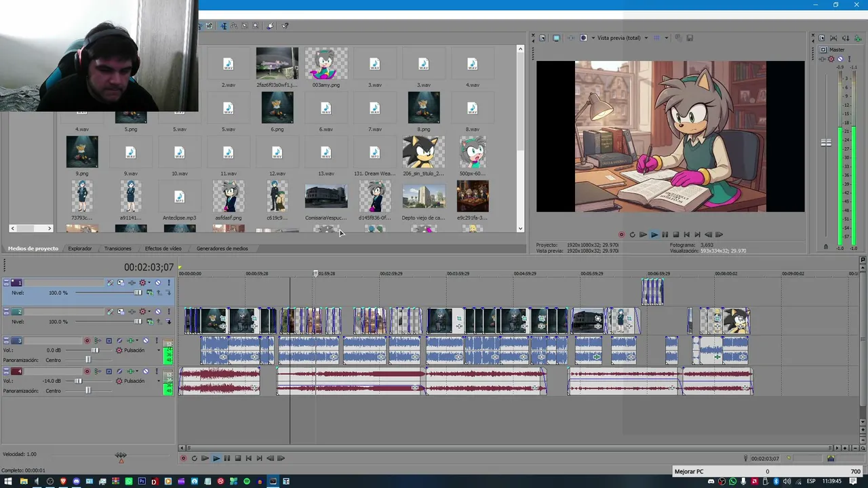Viewport: 868px width, 488px height.
Task: Arm audio track 4 for recording
Action: [87, 371]
